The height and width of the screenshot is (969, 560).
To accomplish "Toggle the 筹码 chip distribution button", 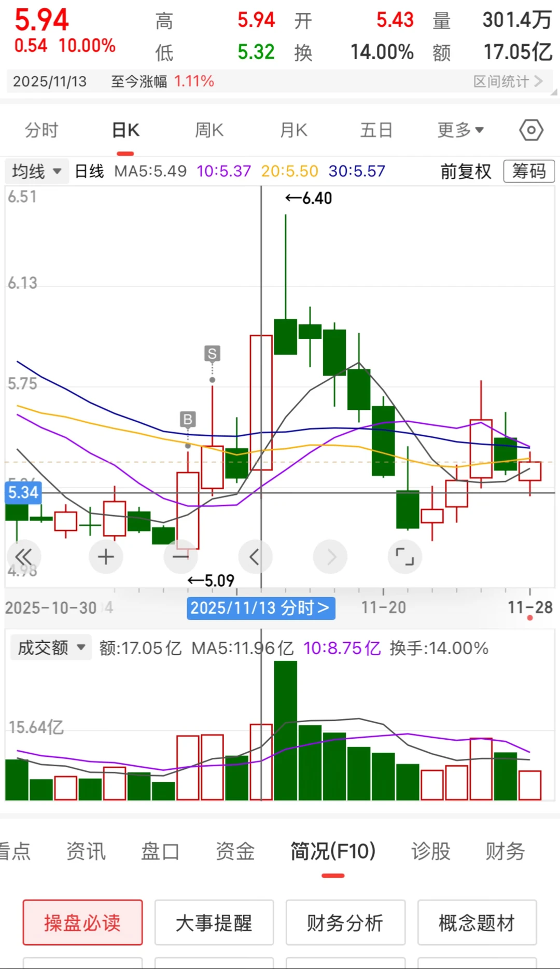I will (529, 171).
